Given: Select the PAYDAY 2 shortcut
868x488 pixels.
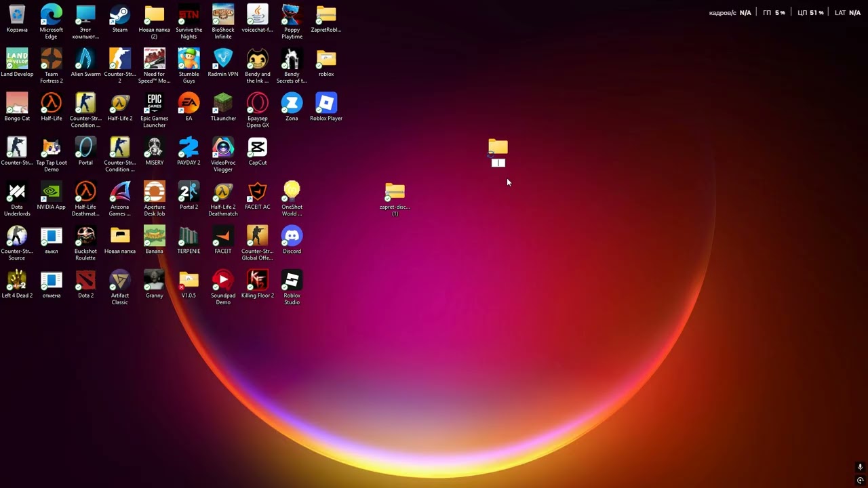Looking at the screenshot, I should 189,147.
